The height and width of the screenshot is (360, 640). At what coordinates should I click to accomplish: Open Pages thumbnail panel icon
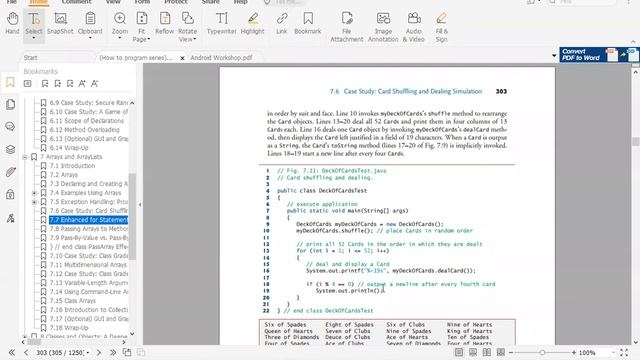point(10,104)
